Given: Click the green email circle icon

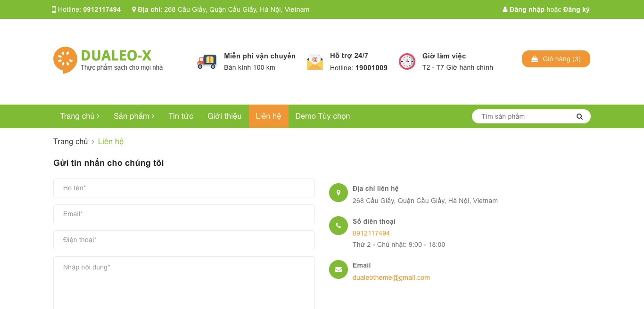Looking at the screenshot, I should (x=339, y=269).
